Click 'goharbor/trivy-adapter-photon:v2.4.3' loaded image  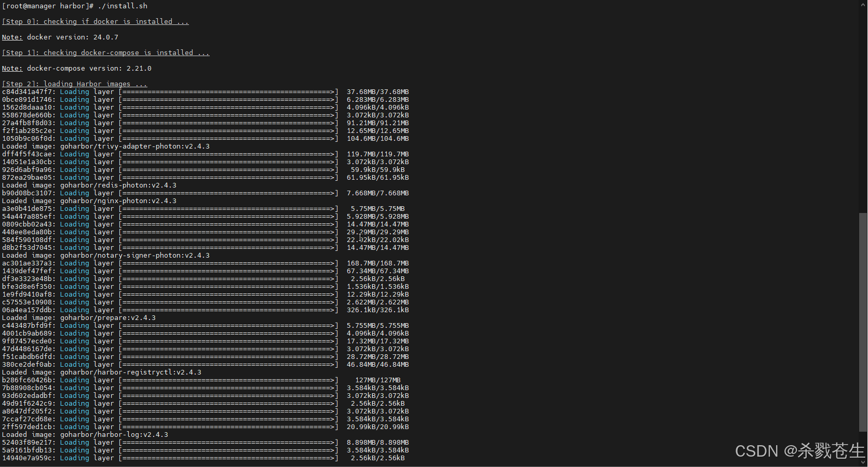(x=135, y=146)
